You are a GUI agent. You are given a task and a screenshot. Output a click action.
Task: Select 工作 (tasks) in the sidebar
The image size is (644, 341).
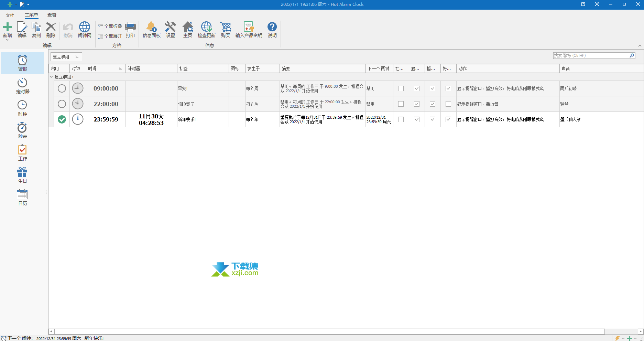click(22, 153)
